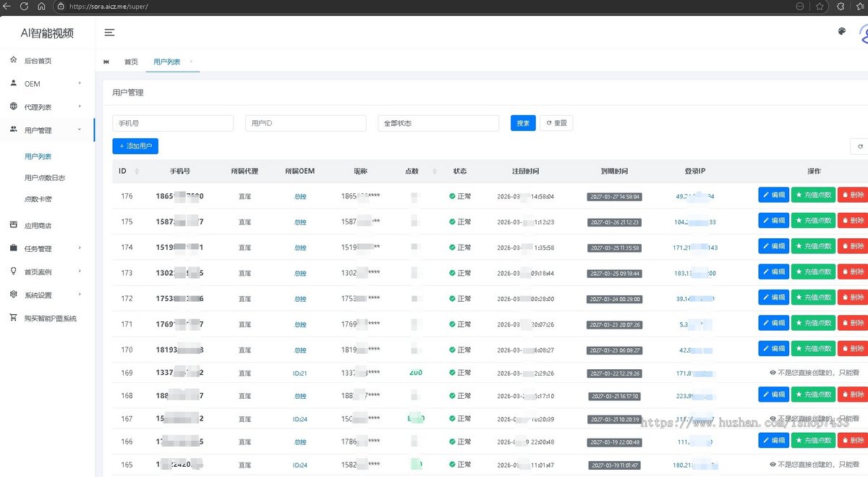Viewport: 868px width, 477px height.
Task: Click the AI智能视频 logo title
Action: coord(47,33)
